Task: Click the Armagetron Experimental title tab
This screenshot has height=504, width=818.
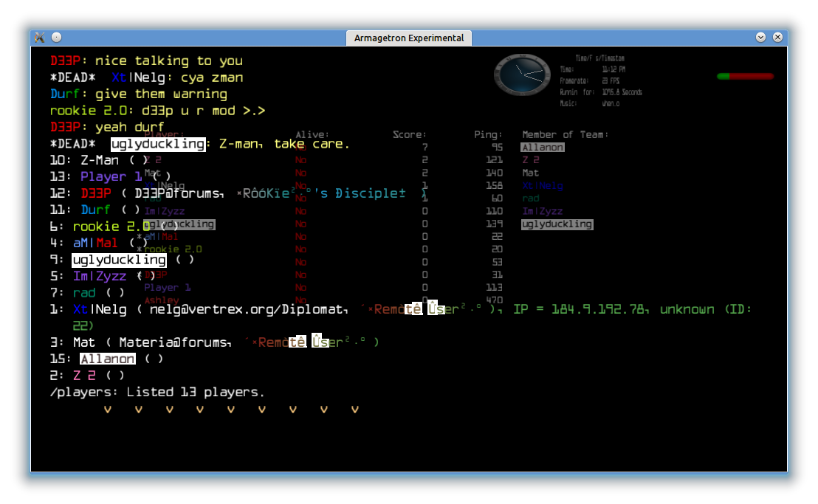Action: click(x=408, y=38)
